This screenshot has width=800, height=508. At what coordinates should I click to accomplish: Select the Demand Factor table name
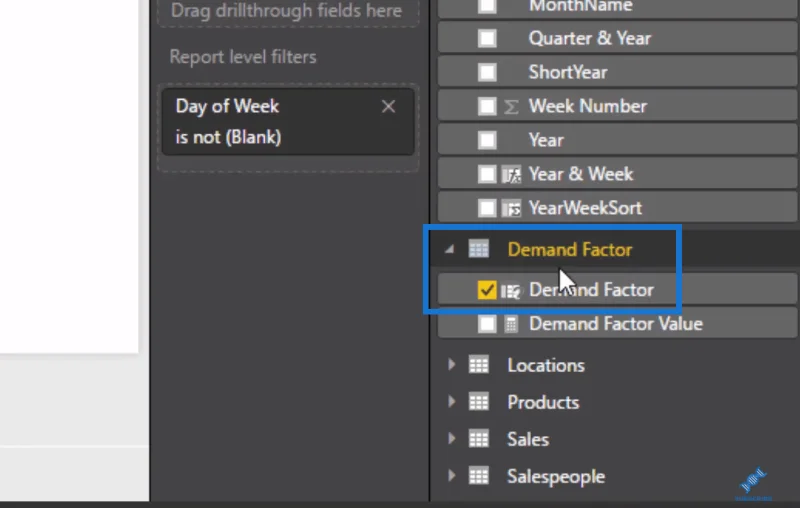coord(570,249)
